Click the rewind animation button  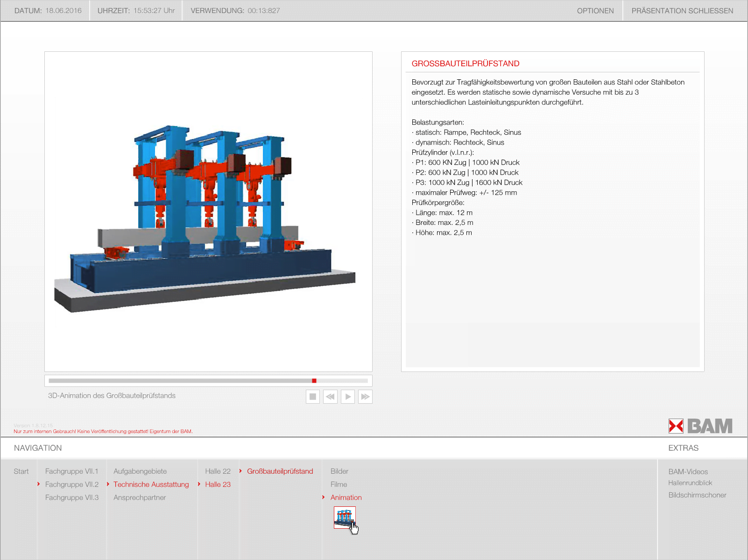pyautogui.click(x=330, y=397)
